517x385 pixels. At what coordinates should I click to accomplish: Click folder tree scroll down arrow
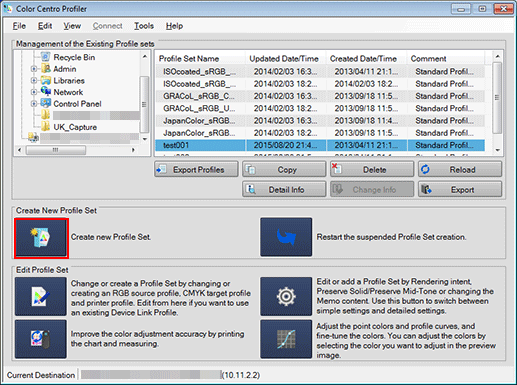coord(145,139)
